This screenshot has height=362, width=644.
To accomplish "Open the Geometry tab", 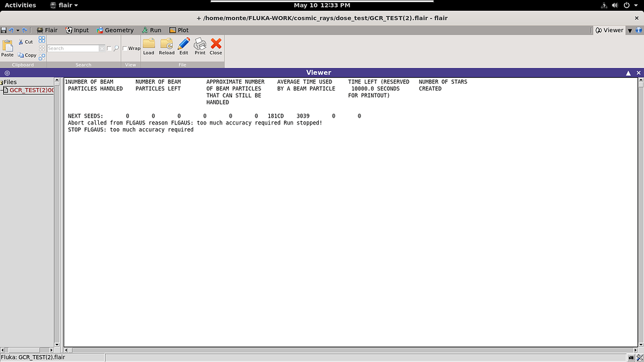I will pos(114,30).
